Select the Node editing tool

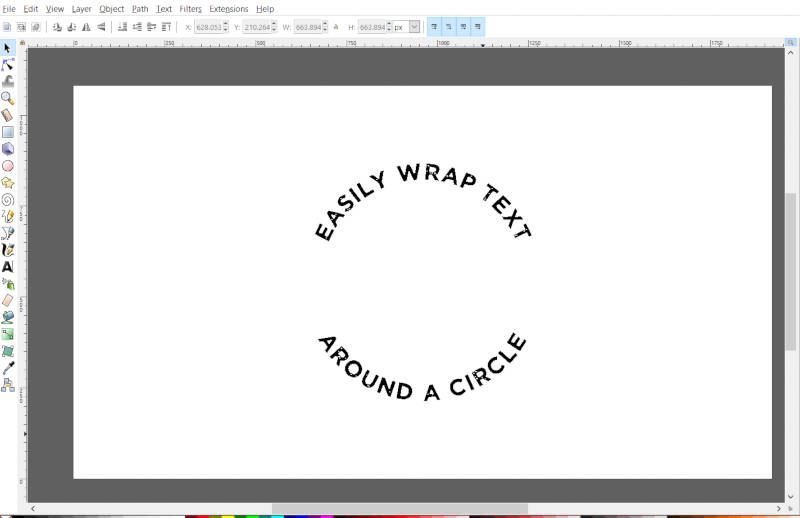[8, 64]
